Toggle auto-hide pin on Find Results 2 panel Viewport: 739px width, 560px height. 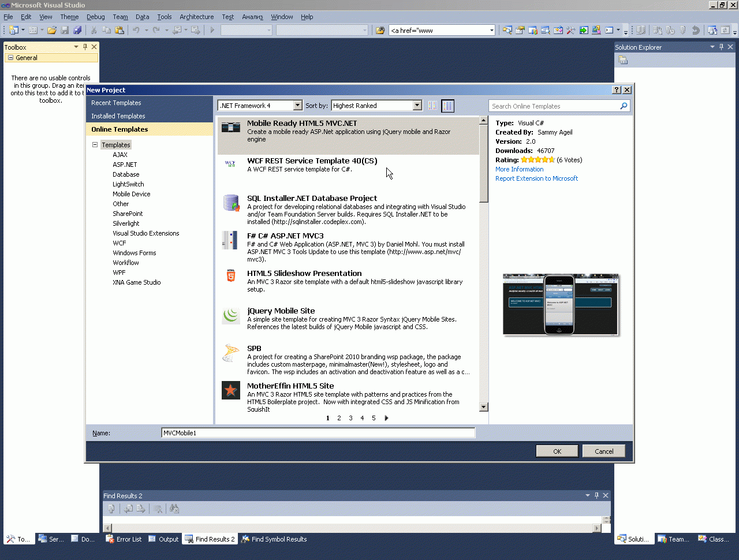coord(596,495)
